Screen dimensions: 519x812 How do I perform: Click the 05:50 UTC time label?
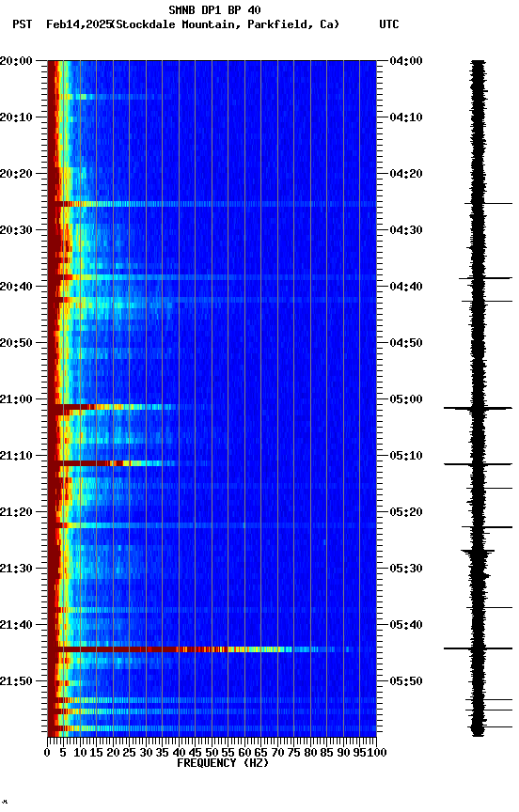tap(406, 682)
